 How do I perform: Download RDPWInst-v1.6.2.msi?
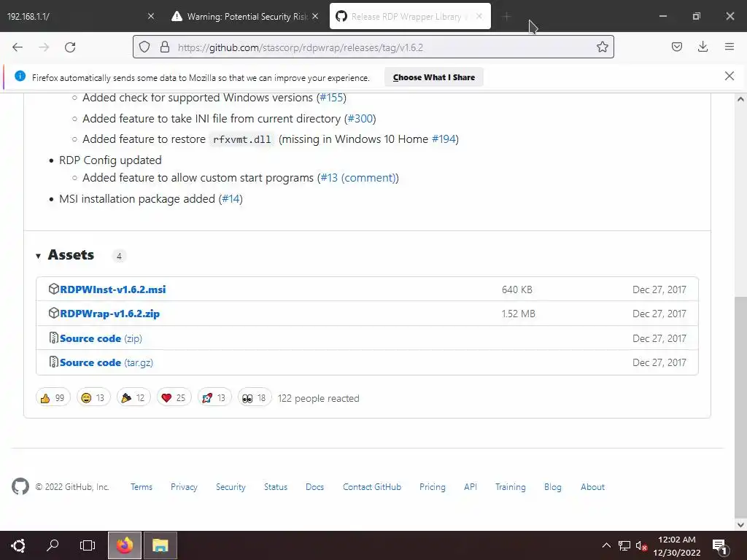tap(113, 289)
